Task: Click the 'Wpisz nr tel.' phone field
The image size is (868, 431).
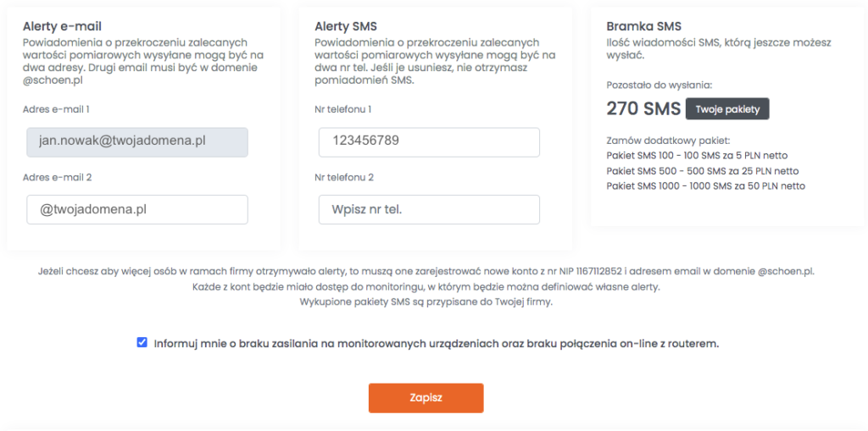Action: [429, 210]
